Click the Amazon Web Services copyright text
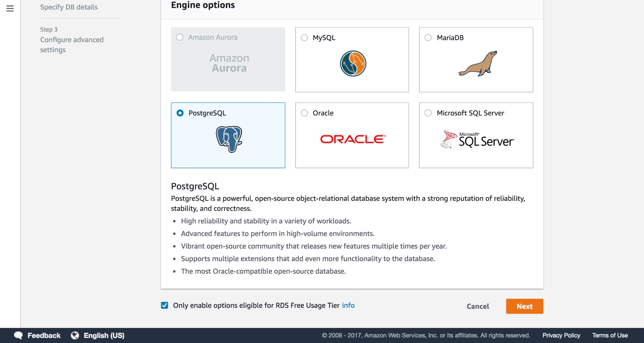Screen dimensions: 644x343 [x=426, y=335]
